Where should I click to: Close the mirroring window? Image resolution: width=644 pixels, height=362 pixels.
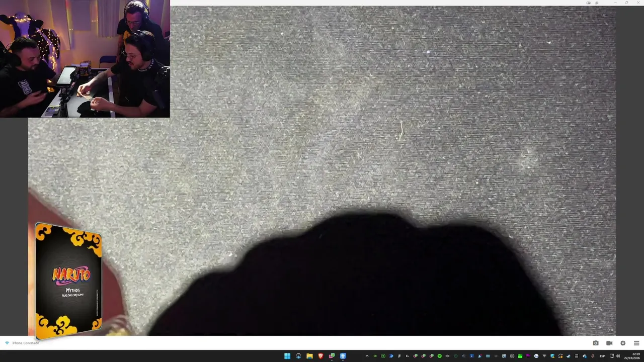(638, 3)
